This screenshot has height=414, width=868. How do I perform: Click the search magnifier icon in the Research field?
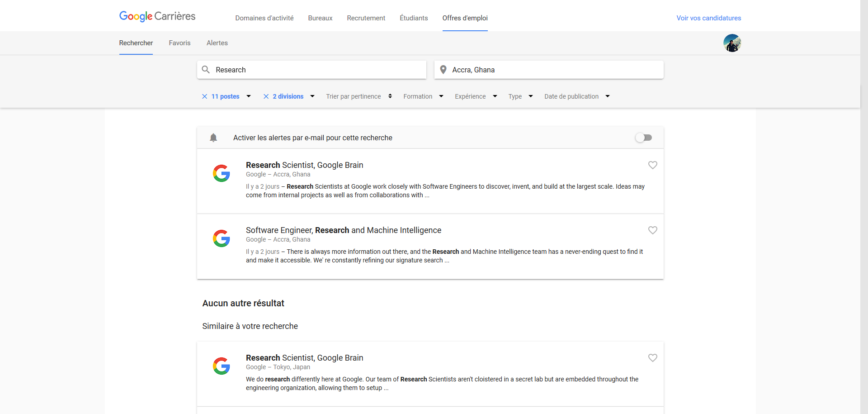206,70
